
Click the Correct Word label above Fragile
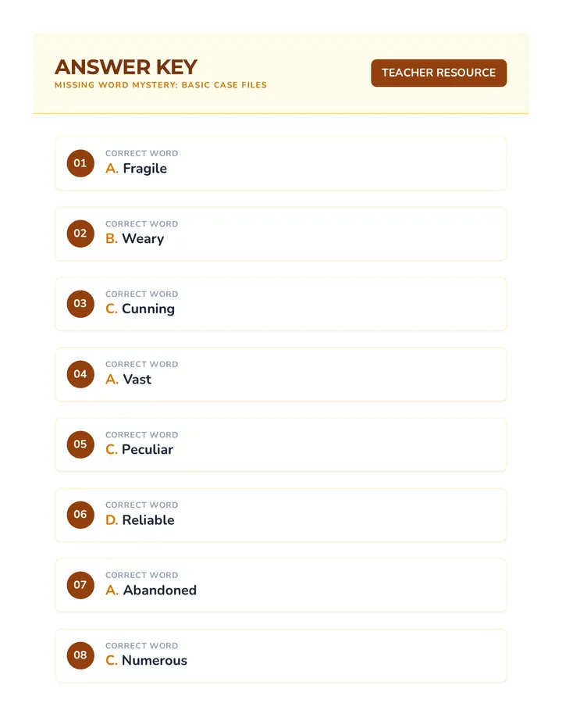point(141,153)
